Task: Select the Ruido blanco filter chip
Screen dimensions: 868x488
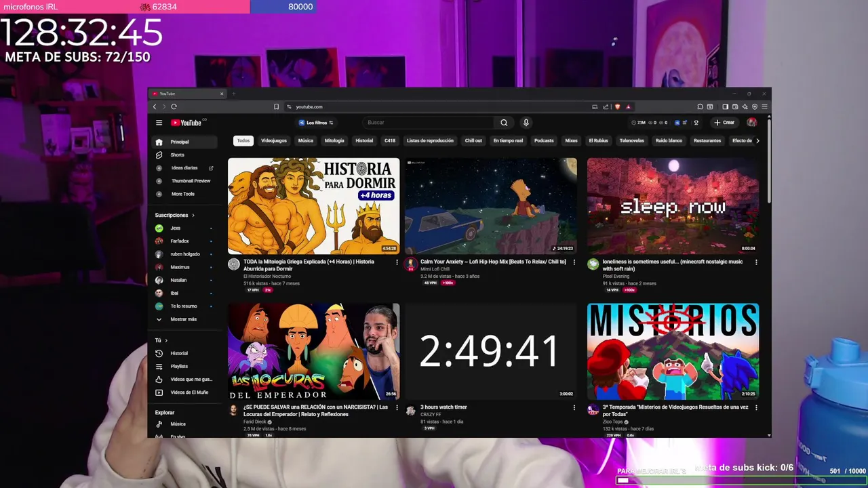Action: click(x=669, y=141)
